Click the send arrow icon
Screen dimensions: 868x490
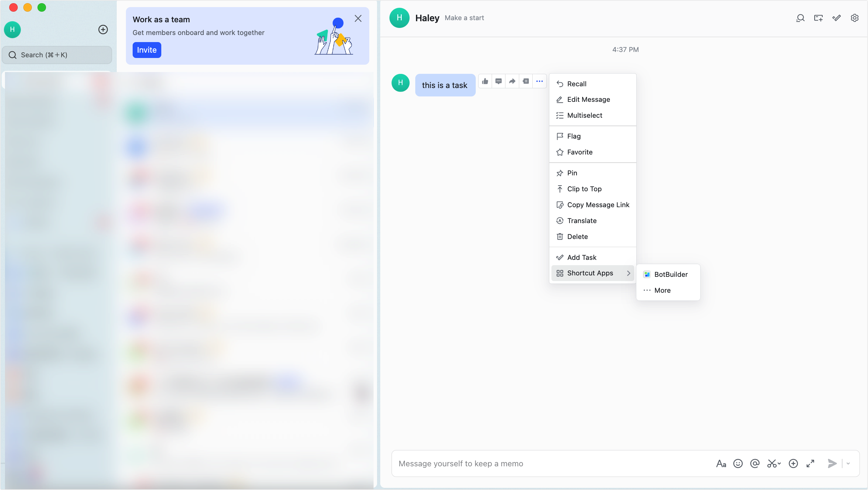click(832, 463)
